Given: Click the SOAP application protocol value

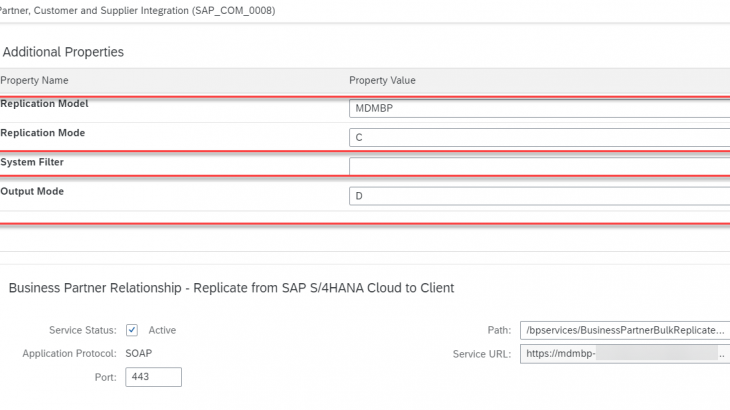Looking at the screenshot, I should click(x=138, y=354).
